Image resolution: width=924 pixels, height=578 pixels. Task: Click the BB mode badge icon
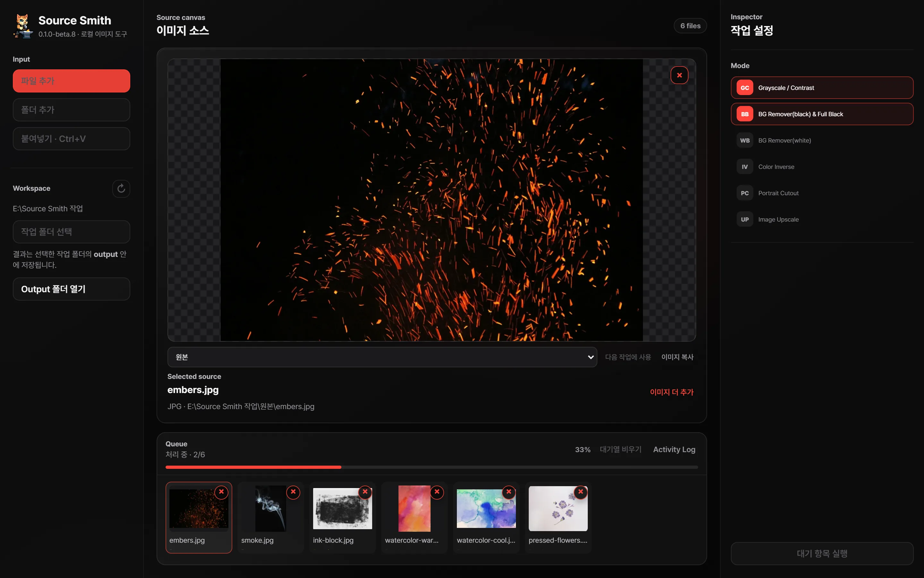pyautogui.click(x=745, y=114)
